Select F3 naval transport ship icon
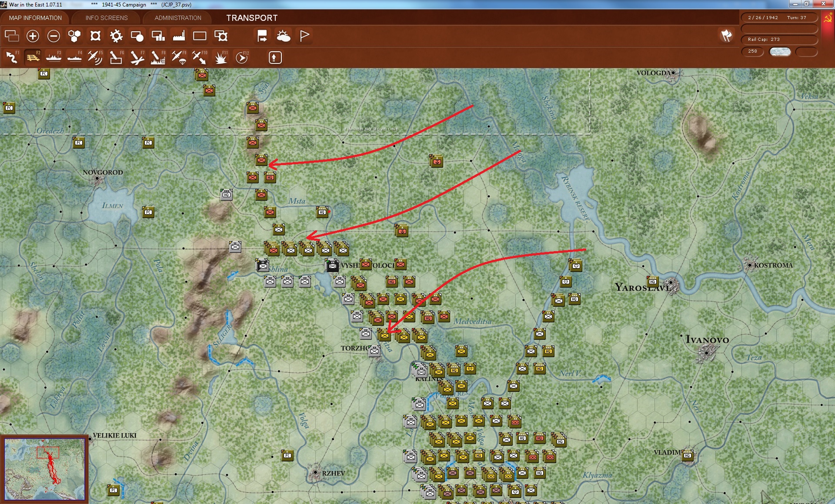The width and height of the screenshot is (835, 504). 53,57
